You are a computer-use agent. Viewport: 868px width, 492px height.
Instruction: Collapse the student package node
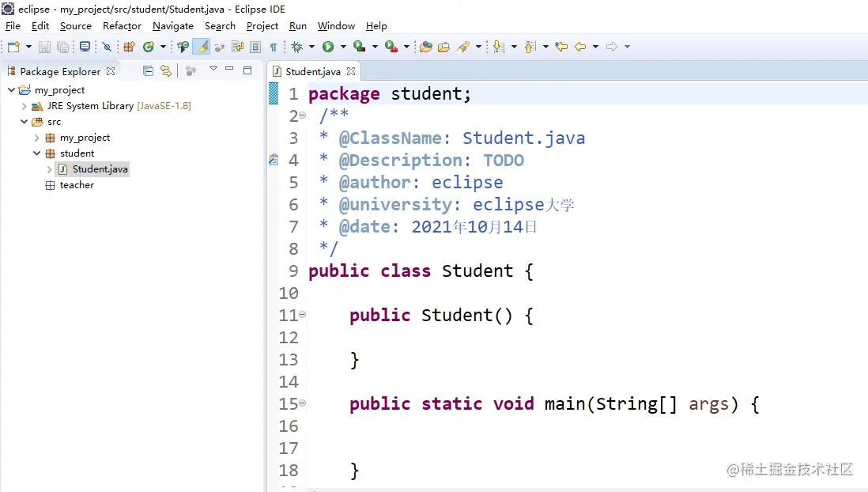tap(36, 153)
